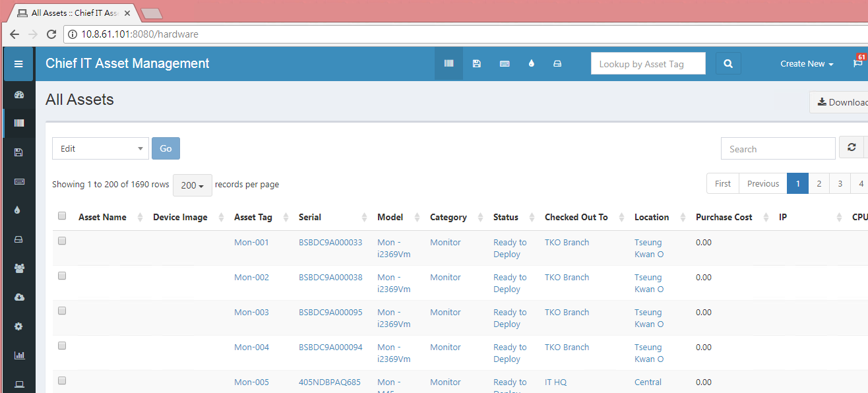
Task: Open the 200 records per page dropdown
Action: 192,185
